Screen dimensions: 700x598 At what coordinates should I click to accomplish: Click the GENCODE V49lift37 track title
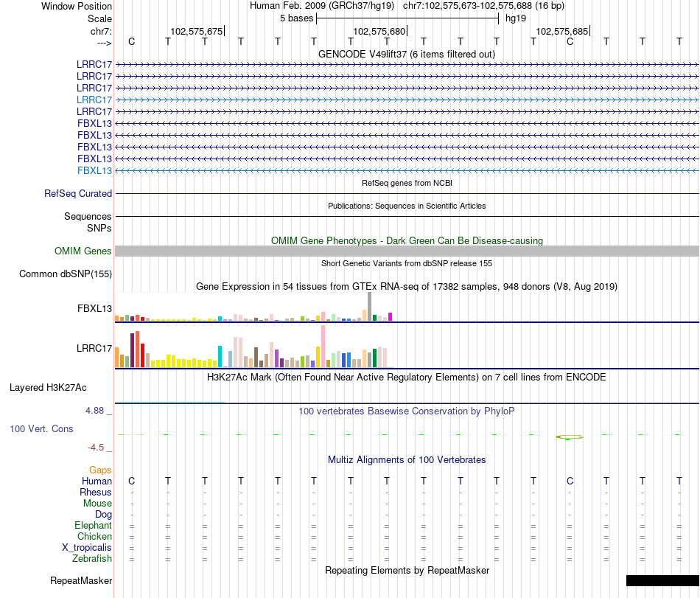click(407, 54)
